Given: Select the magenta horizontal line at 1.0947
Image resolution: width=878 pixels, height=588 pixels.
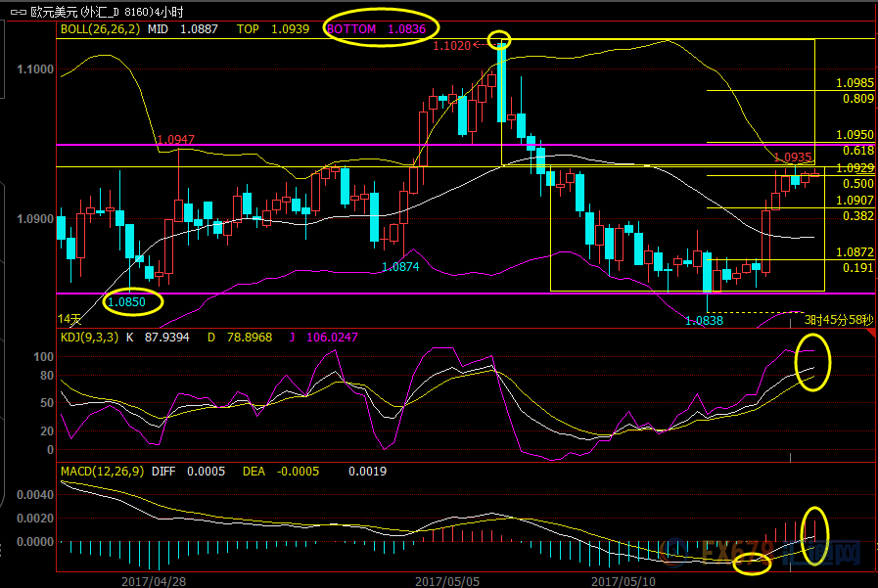Looking at the screenshot, I should pyautogui.click(x=294, y=145).
